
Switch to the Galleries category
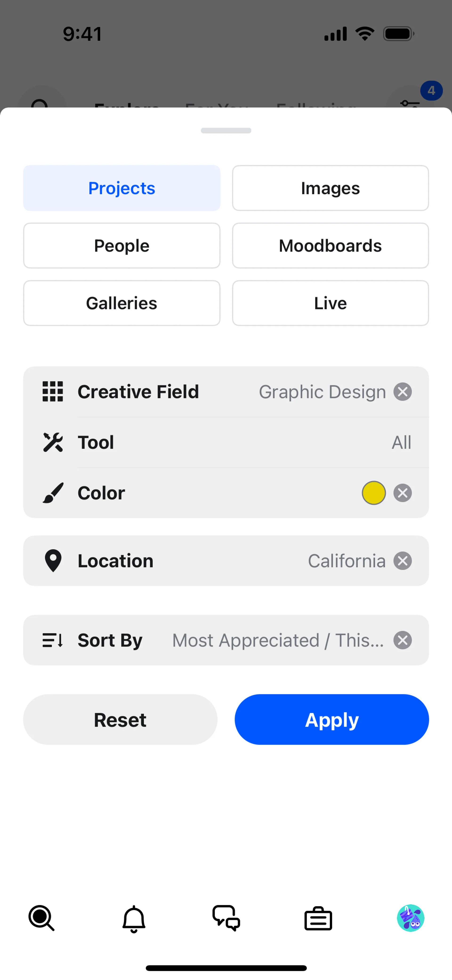pos(122,303)
